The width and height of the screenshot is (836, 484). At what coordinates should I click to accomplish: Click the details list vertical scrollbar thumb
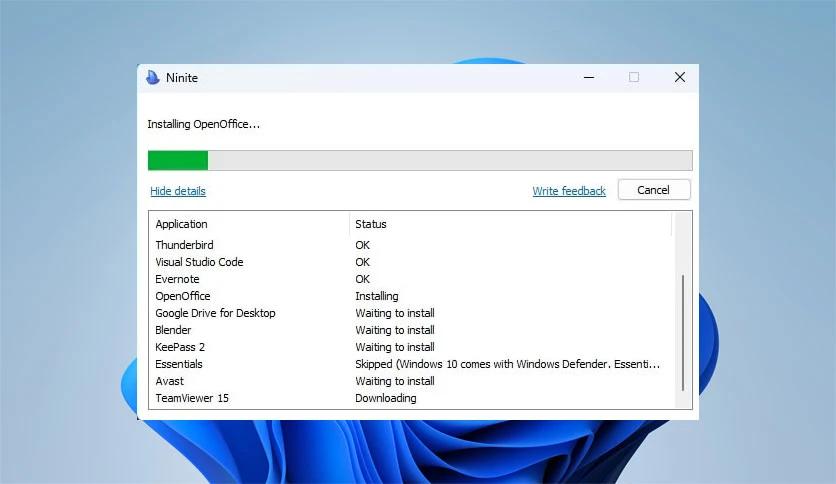click(x=682, y=333)
